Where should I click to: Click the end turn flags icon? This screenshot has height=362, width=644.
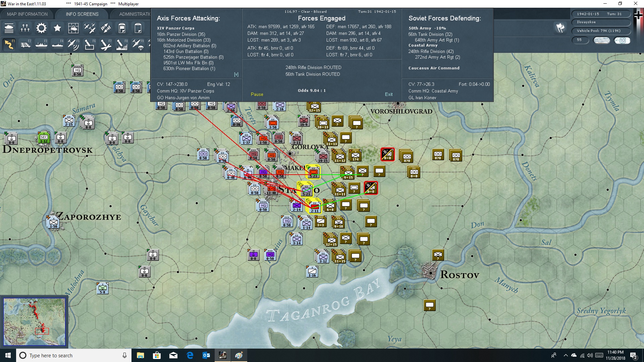tap(560, 28)
